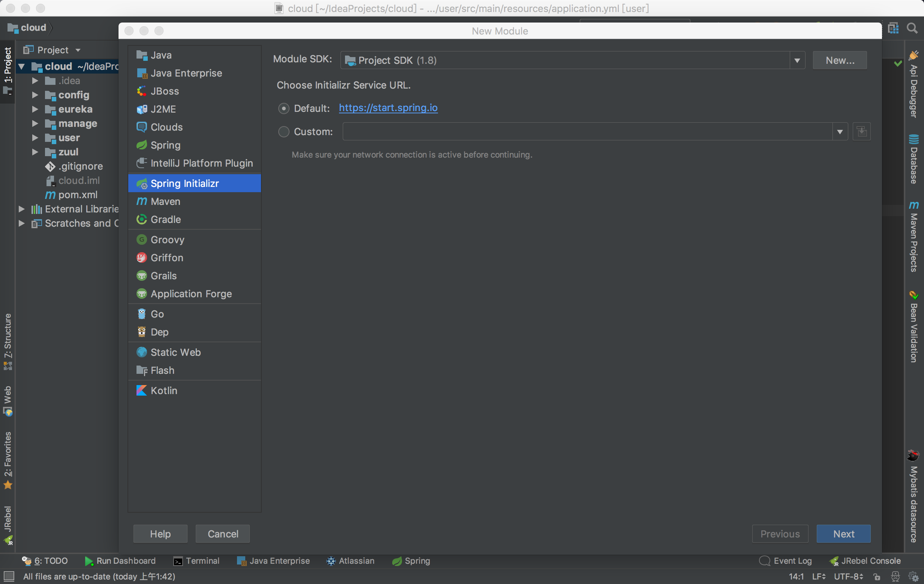Click into the Custom URL text field
This screenshot has height=584, width=924.
click(x=587, y=132)
